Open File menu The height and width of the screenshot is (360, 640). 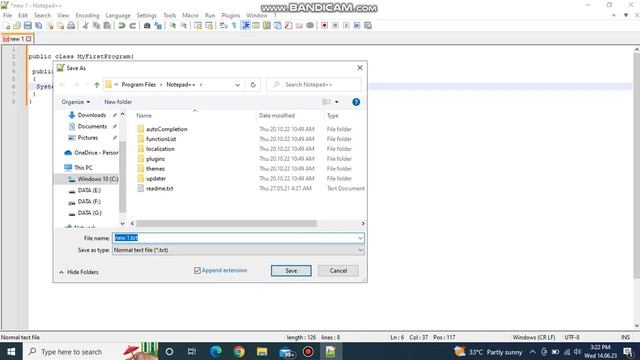pyautogui.click(x=7, y=15)
